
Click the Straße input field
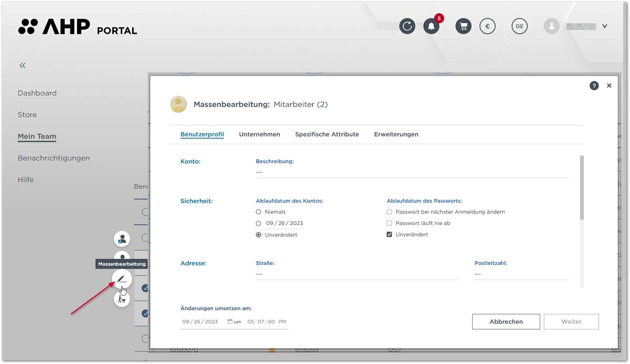pos(358,275)
